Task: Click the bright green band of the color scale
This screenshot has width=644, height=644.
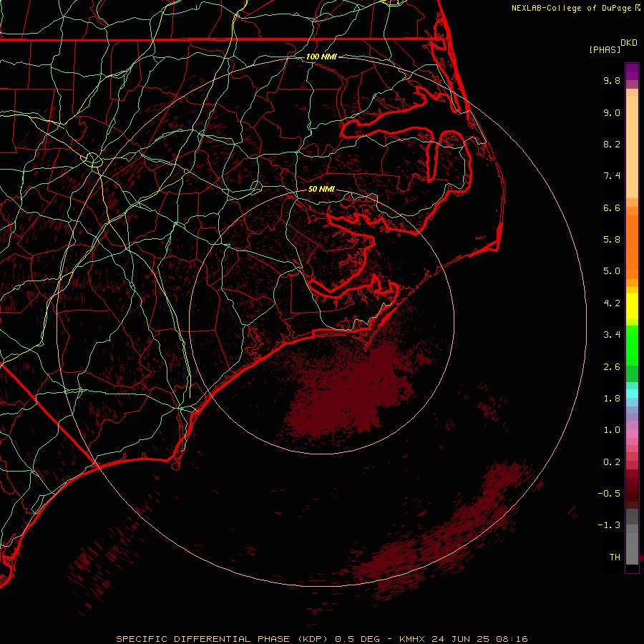Action: (x=632, y=345)
